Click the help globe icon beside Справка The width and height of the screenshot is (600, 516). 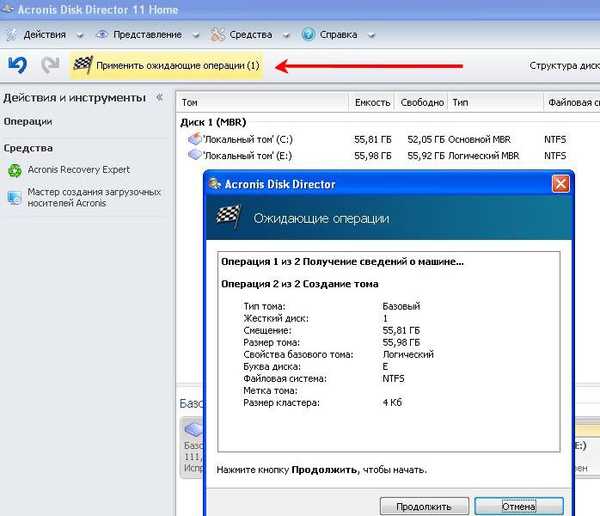[308, 34]
